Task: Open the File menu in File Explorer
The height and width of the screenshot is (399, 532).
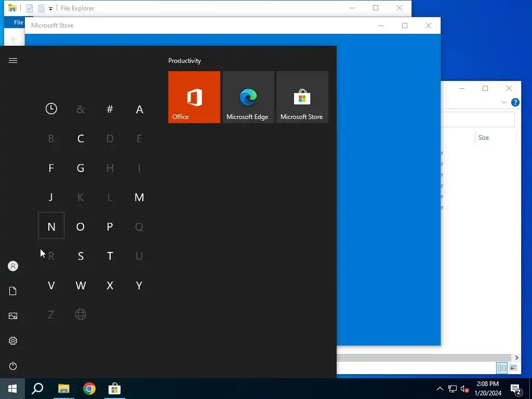Action: pos(18,22)
